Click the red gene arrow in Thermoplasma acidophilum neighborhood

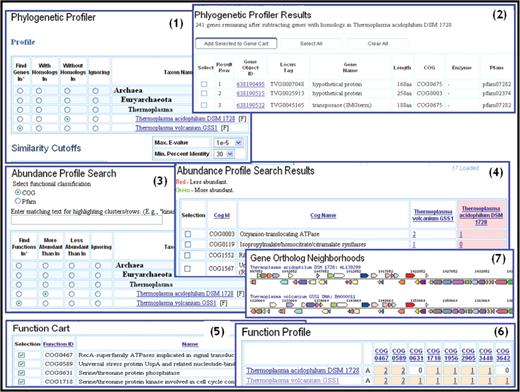[410, 276]
